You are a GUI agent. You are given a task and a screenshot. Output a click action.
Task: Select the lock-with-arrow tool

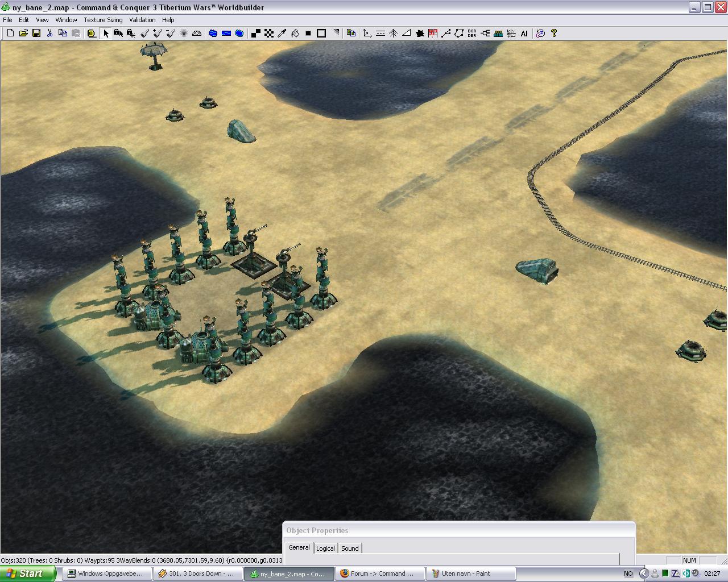coord(118,34)
